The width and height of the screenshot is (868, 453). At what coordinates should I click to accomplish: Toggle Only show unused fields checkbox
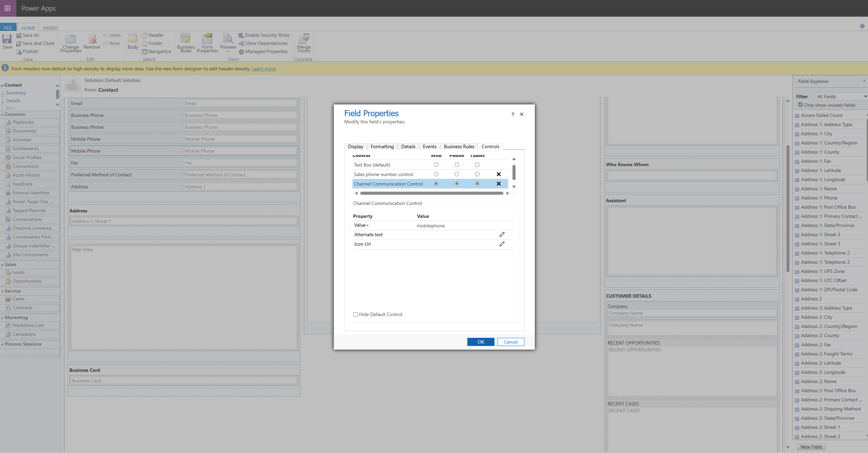point(800,105)
